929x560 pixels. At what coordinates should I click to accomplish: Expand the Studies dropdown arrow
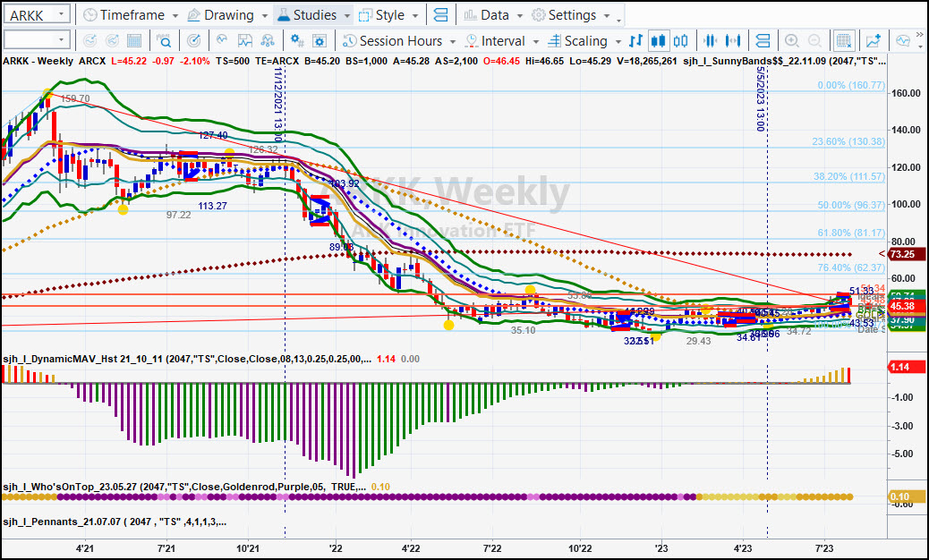(347, 15)
